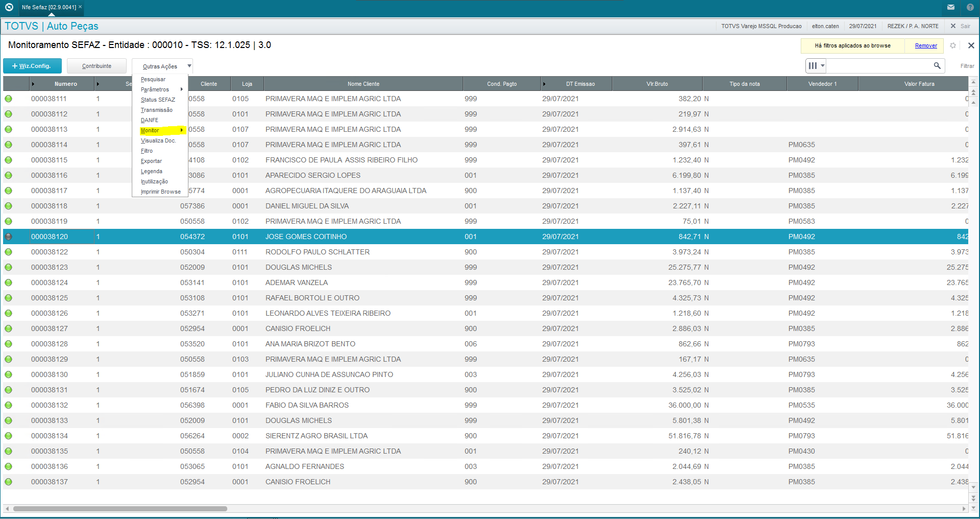Click the TOTVS logo icon
980x519 pixels.
coord(9,7)
